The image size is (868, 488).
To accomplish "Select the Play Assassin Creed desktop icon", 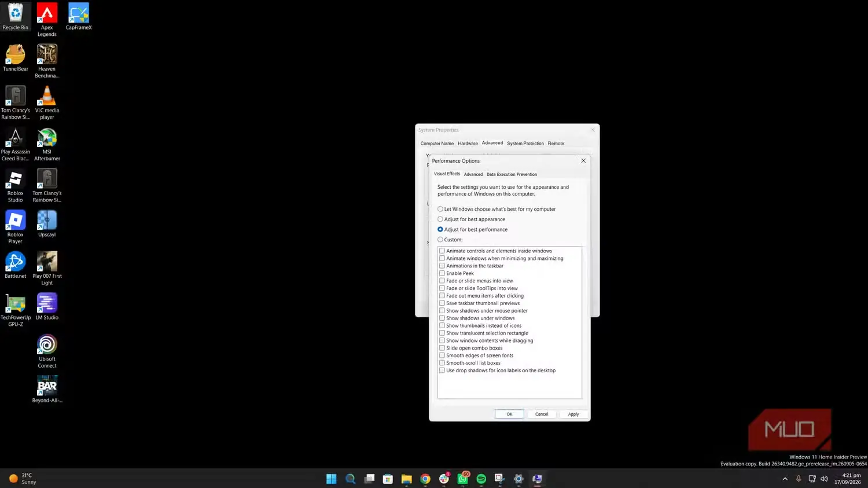I will coord(16,144).
